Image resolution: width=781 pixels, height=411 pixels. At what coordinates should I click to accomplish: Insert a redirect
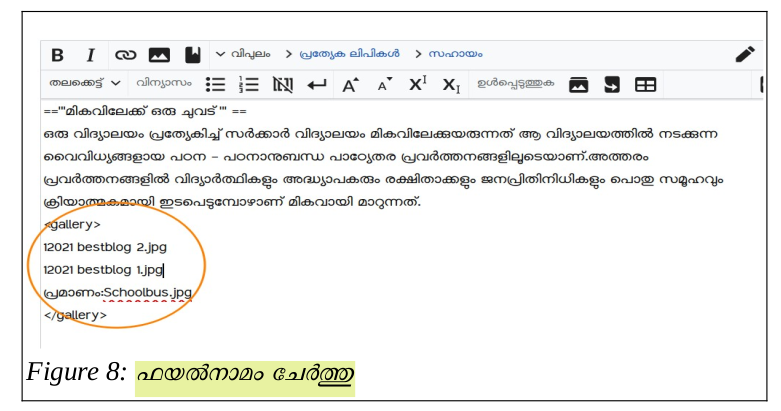pos(612,84)
